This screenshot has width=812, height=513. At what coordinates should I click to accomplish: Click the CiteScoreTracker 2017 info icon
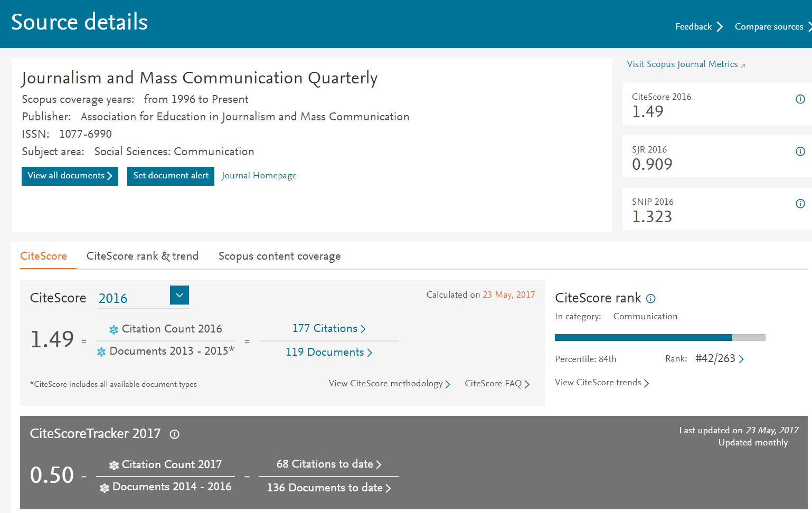[x=174, y=434]
